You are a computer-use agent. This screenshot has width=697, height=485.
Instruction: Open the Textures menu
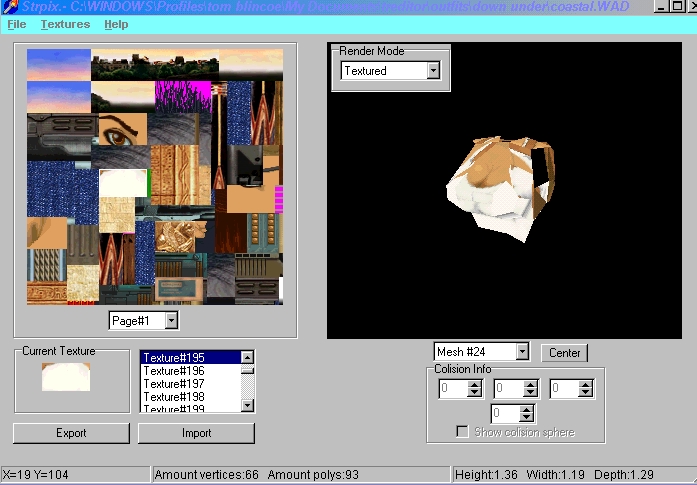65,24
